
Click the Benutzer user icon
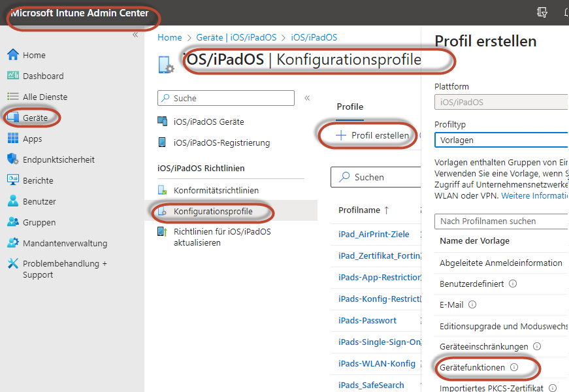click(13, 201)
